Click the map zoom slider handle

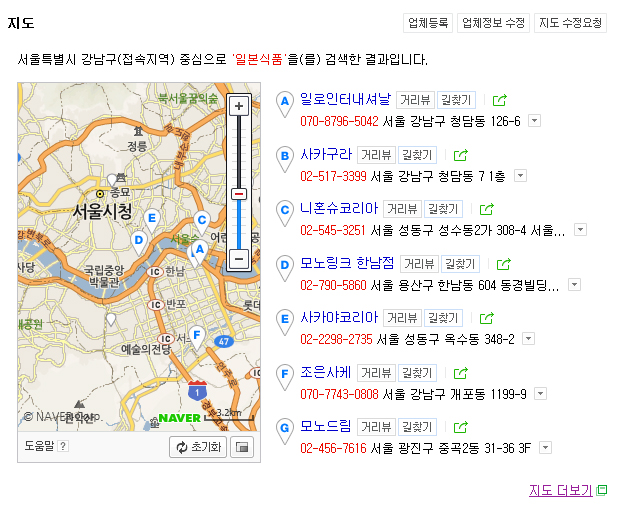[x=239, y=194]
